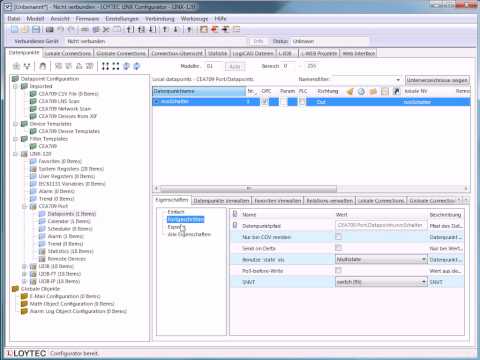This screenshot has width=480, height=360.
Task: Click the Info button in connection bar
Action: click(x=258, y=41)
